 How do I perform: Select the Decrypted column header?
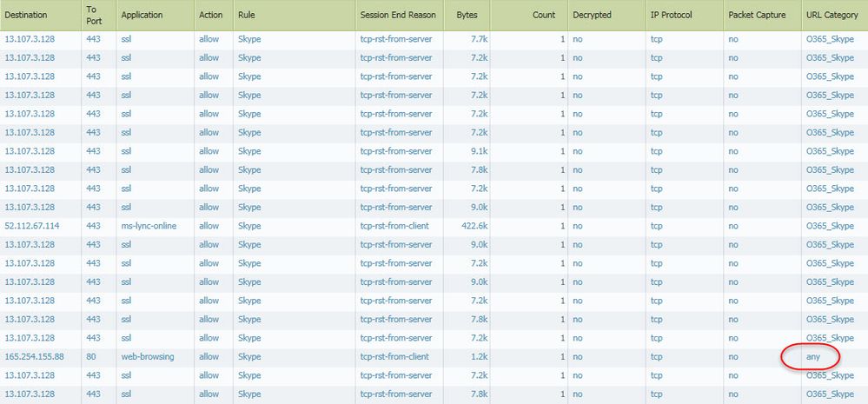pos(592,16)
